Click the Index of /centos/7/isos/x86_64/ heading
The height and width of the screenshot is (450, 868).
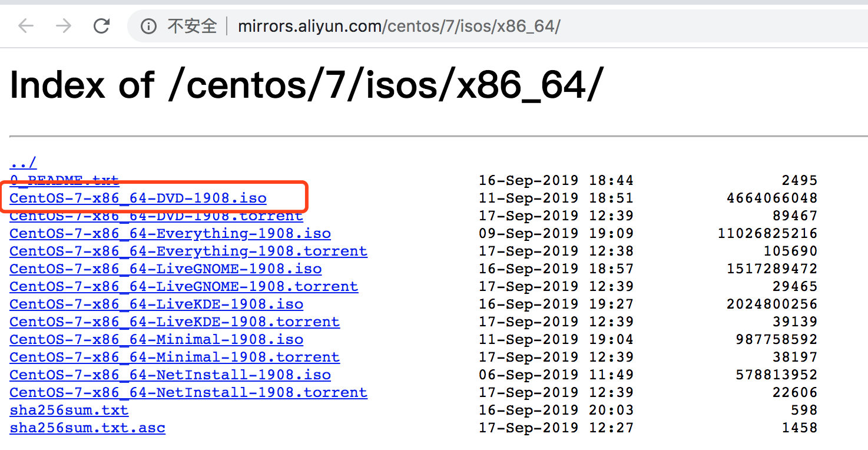pos(307,85)
